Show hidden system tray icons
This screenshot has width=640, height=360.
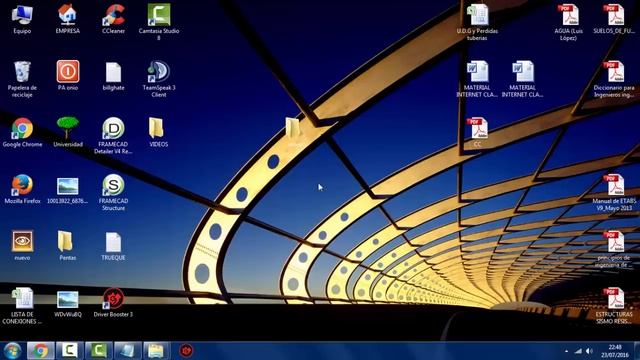(x=566, y=351)
